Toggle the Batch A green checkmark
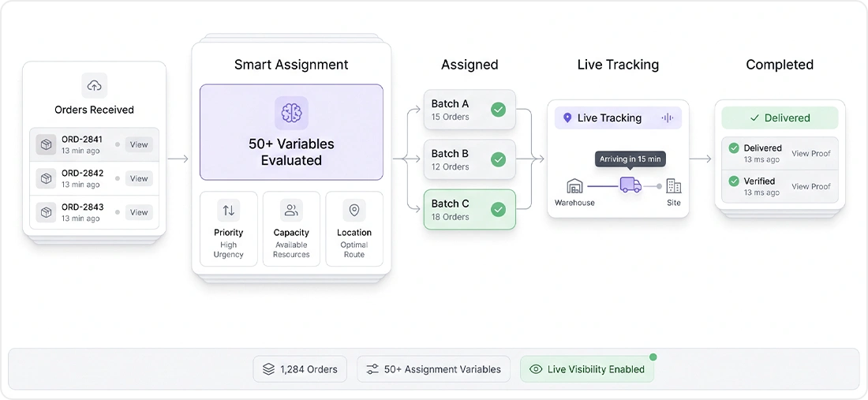The height and width of the screenshot is (400, 868). (x=498, y=110)
